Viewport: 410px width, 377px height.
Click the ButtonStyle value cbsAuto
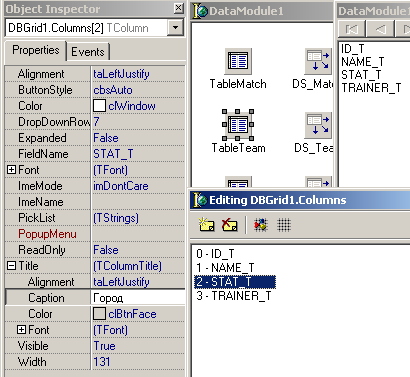coord(113,90)
